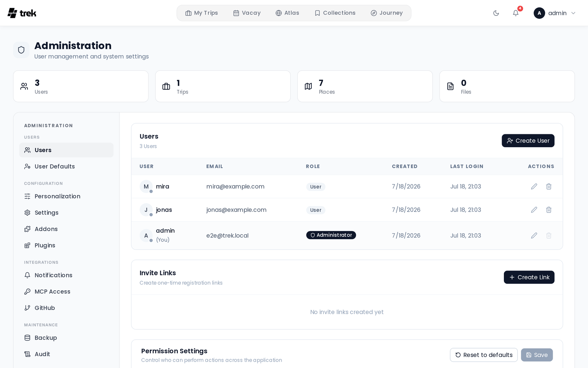The height and width of the screenshot is (368, 588).
Task: Click the LAST LOGIN column header
Action: click(x=467, y=166)
